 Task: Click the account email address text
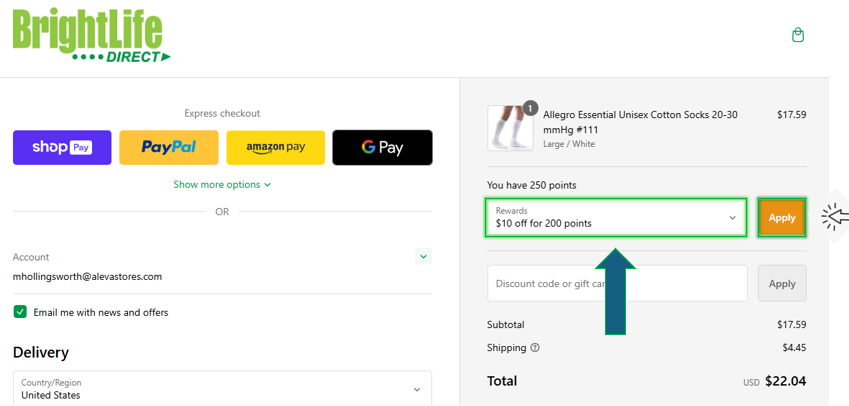coord(87,277)
